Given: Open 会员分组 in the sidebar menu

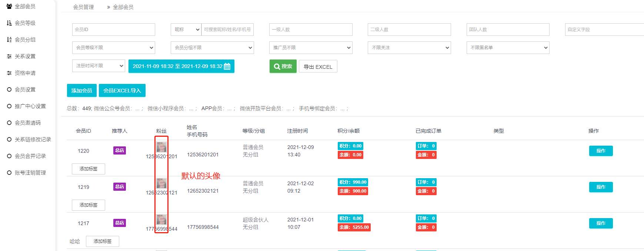Looking at the screenshot, I should pos(25,40).
